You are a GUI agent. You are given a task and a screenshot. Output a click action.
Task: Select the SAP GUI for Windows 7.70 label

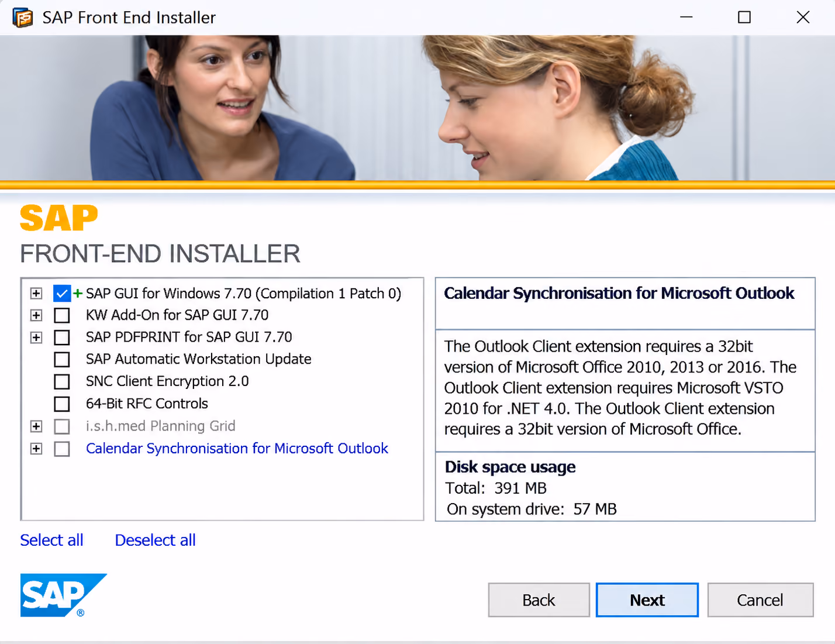(x=243, y=293)
